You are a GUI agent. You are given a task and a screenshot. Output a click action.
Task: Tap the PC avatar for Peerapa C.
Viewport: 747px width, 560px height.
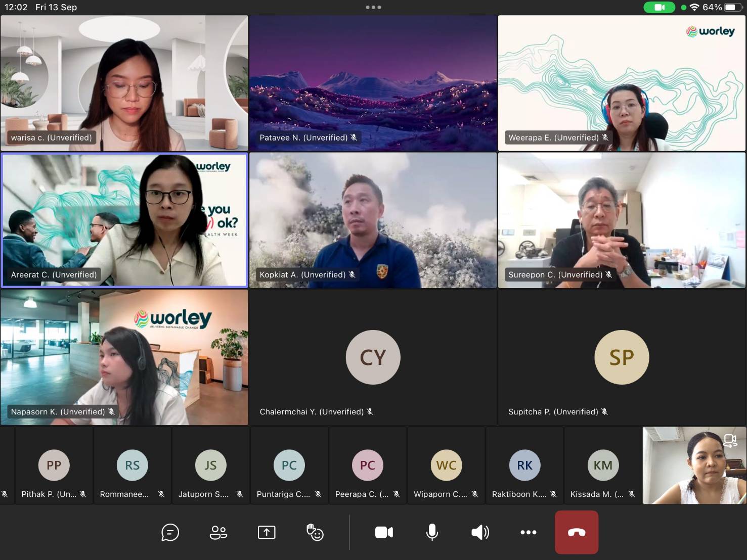click(368, 465)
